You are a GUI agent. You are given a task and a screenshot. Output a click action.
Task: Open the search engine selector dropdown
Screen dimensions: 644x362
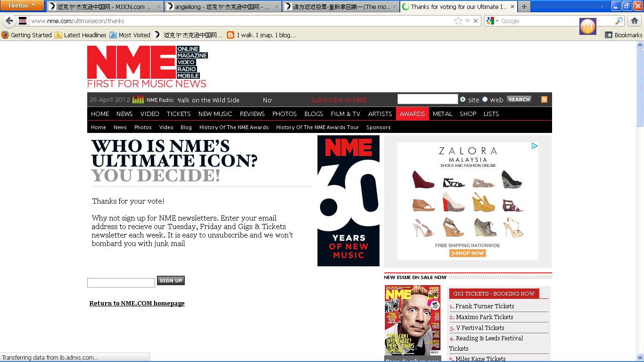click(489, 21)
